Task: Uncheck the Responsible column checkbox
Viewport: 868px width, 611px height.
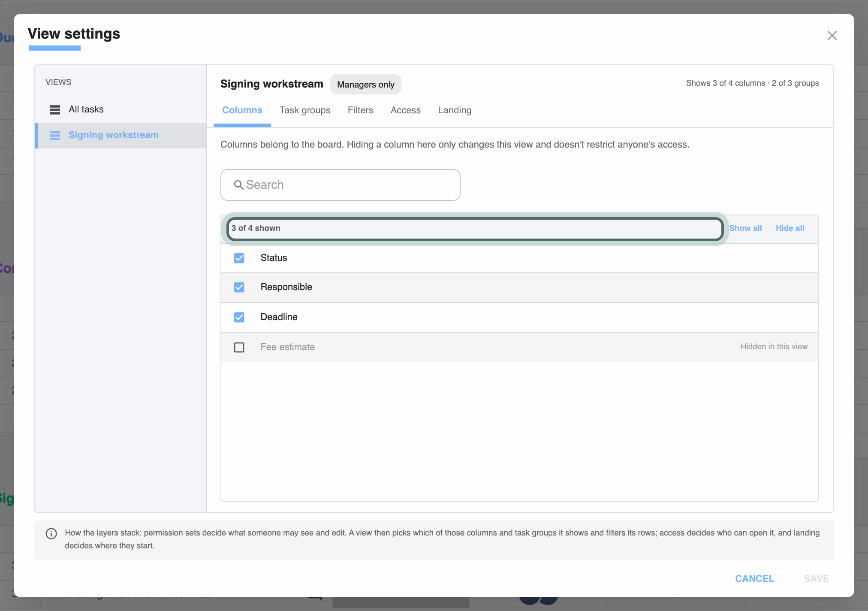Action: (239, 287)
